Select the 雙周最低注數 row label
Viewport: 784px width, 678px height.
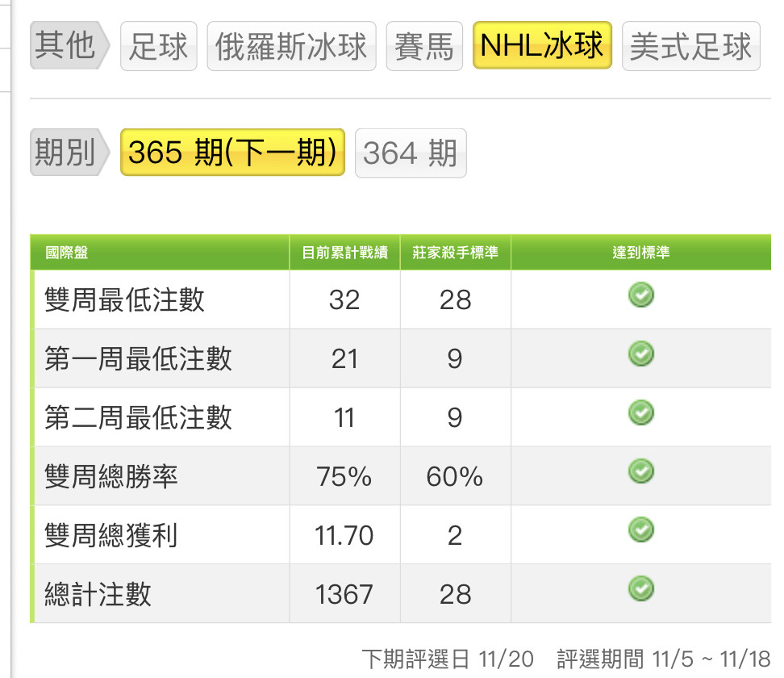tap(124, 299)
